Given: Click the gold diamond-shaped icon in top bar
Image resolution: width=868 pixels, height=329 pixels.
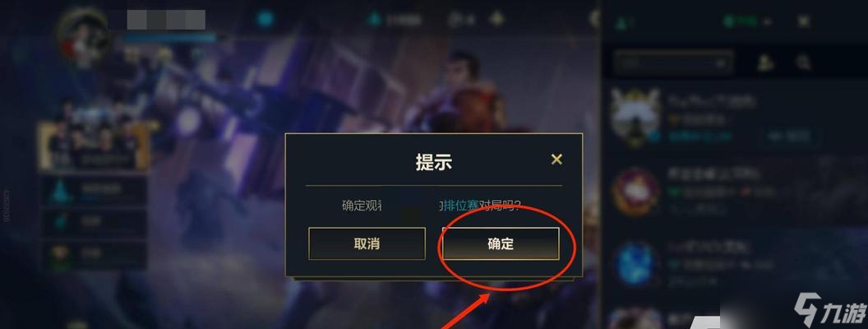Looking at the screenshot, I should pyautogui.click(x=496, y=20).
